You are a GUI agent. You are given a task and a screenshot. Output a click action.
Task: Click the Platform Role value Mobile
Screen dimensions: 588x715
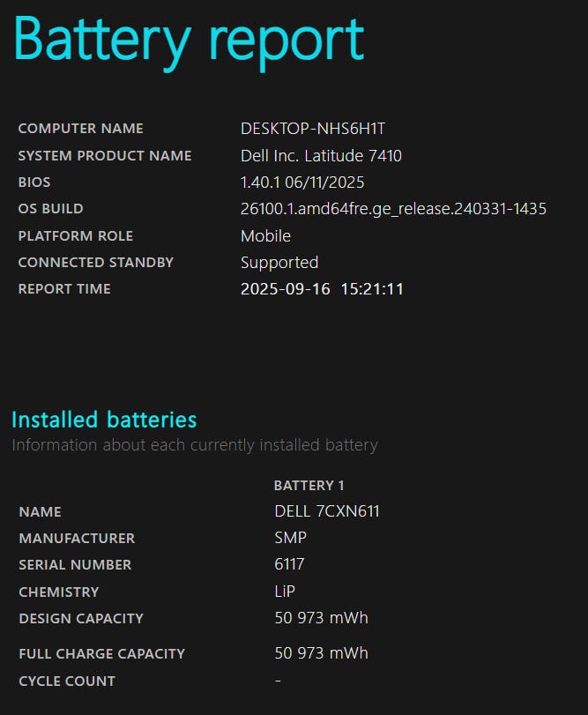point(265,236)
